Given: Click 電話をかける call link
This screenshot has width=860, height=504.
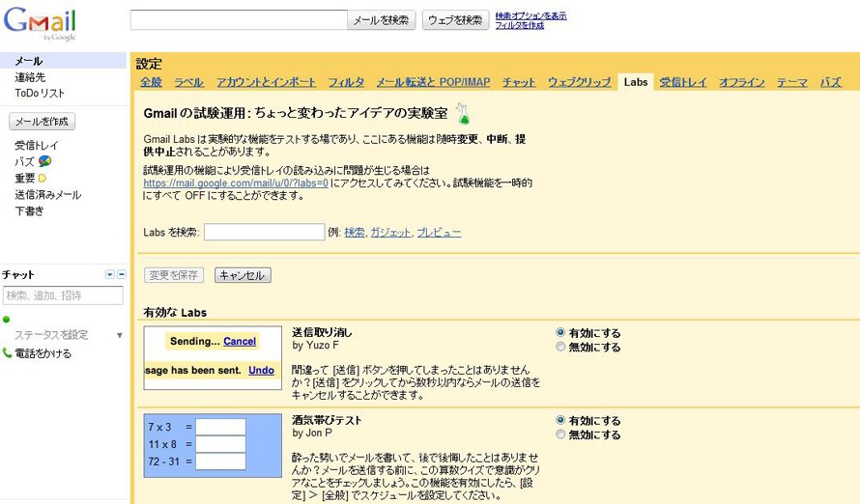Looking at the screenshot, I should click(x=43, y=353).
